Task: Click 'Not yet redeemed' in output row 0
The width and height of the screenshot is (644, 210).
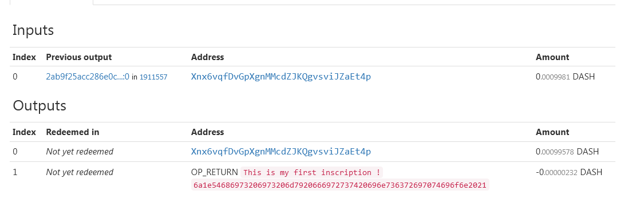Action: tap(80, 152)
